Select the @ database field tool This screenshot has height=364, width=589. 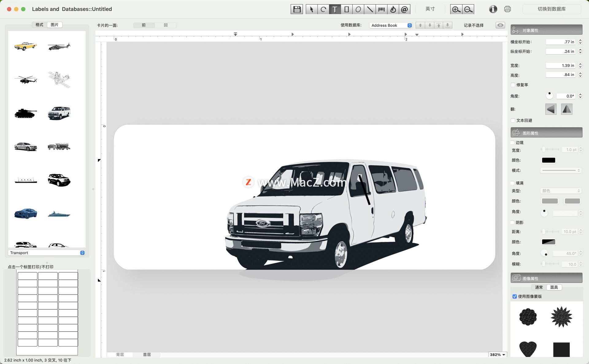tap(405, 9)
